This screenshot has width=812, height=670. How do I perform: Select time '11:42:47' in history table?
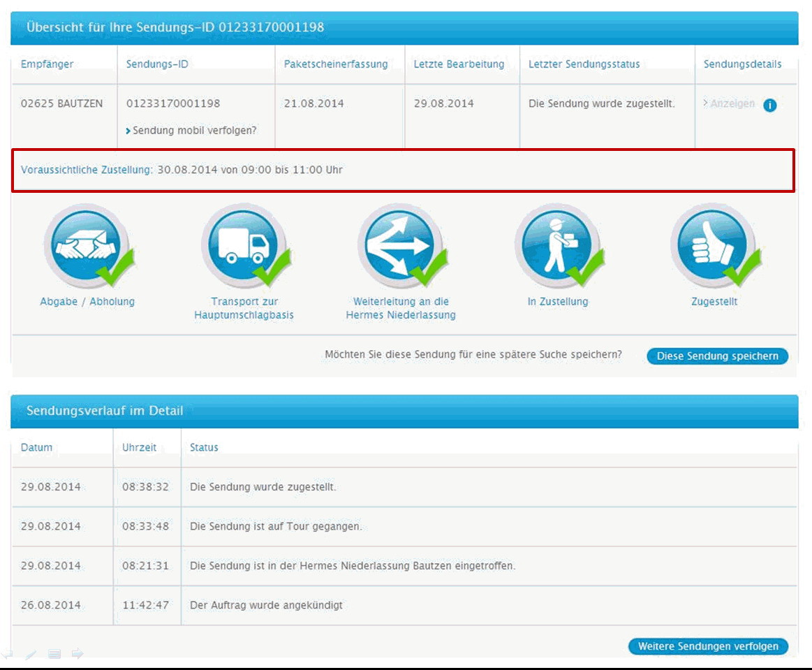coord(145,605)
